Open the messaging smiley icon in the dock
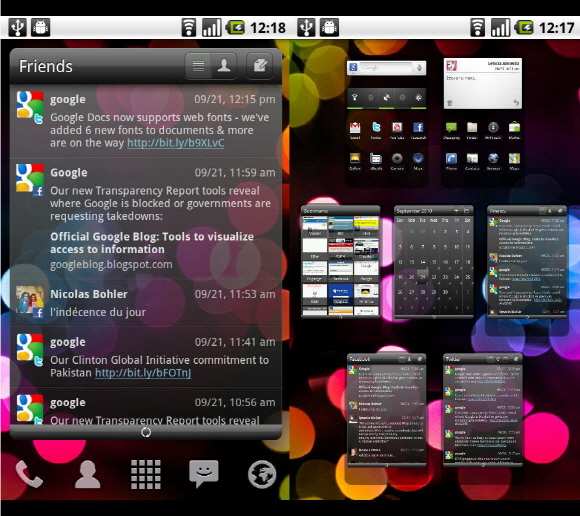Viewport: 580px width, 516px height. click(204, 474)
